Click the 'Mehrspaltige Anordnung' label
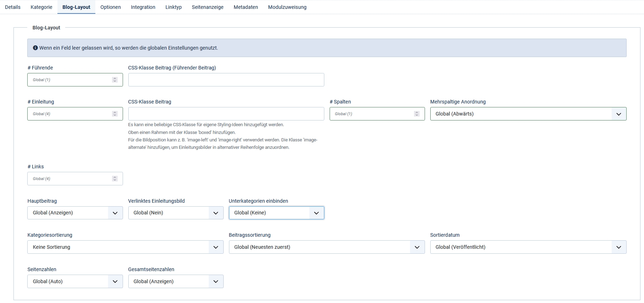This screenshot has height=303, width=644. pyautogui.click(x=458, y=102)
